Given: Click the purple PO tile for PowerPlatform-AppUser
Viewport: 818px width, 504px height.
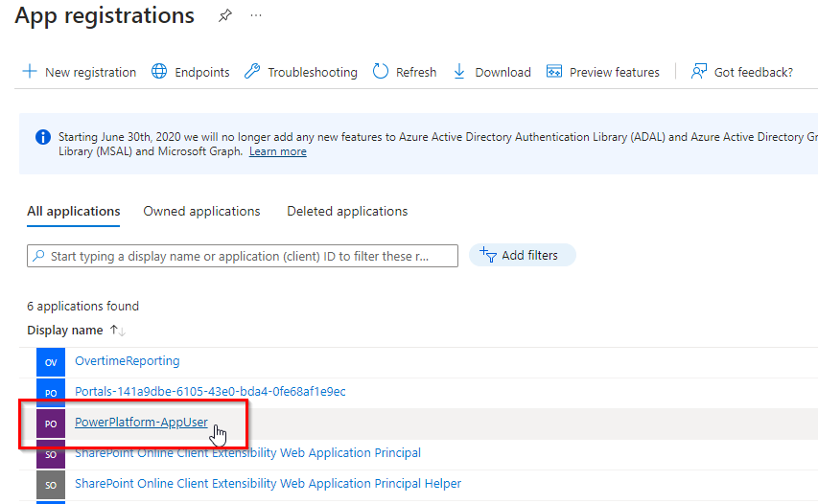Looking at the screenshot, I should 51,424.
